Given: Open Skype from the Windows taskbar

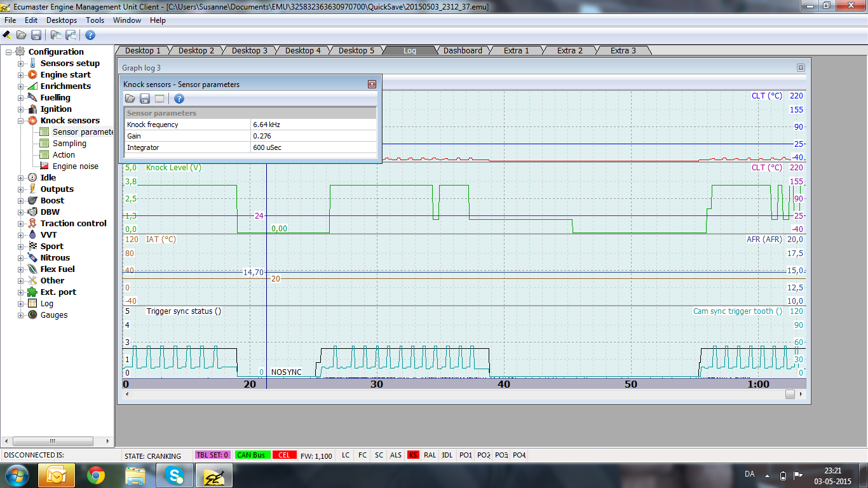Looking at the screenshot, I should [x=174, y=475].
